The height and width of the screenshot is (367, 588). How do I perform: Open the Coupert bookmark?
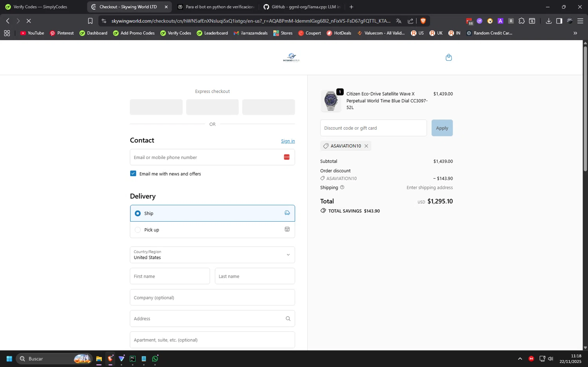pos(310,33)
